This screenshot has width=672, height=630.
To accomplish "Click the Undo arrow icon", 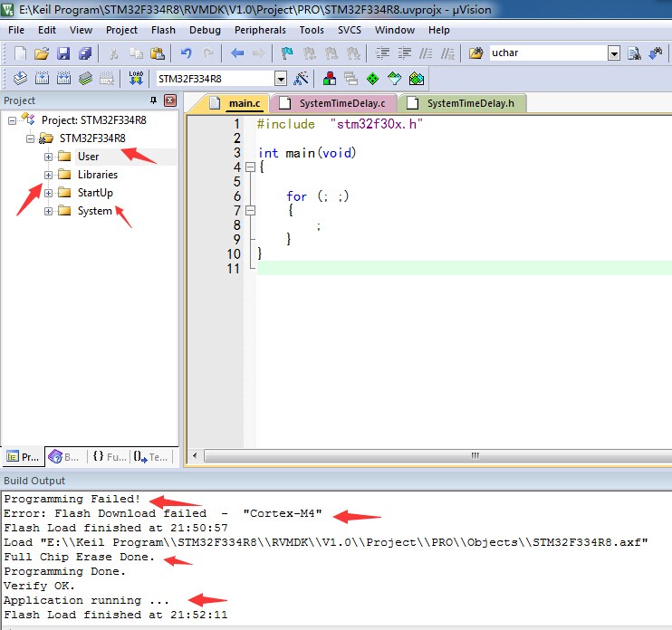I will tap(186, 53).
